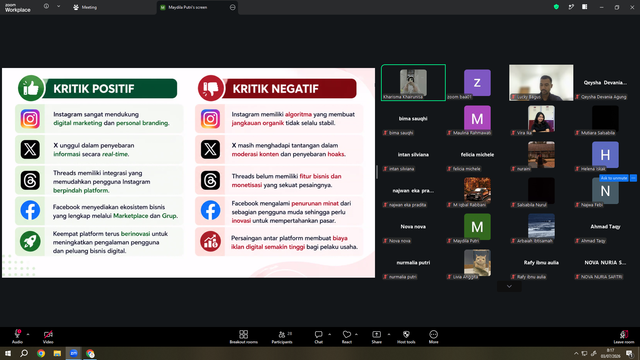Click bima sauqhi participant name
640x360 pixels.
click(x=413, y=119)
